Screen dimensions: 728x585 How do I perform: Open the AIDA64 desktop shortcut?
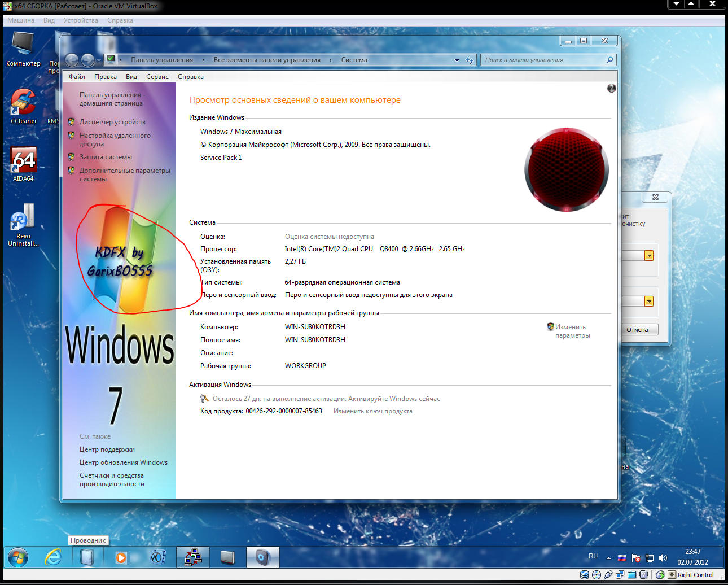(x=23, y=164)
